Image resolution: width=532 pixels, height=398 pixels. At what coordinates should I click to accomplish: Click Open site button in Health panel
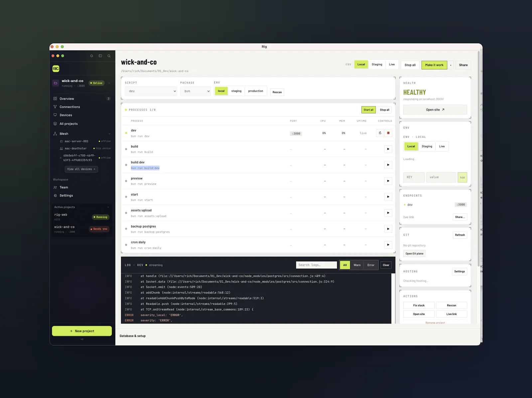[435, 110]
